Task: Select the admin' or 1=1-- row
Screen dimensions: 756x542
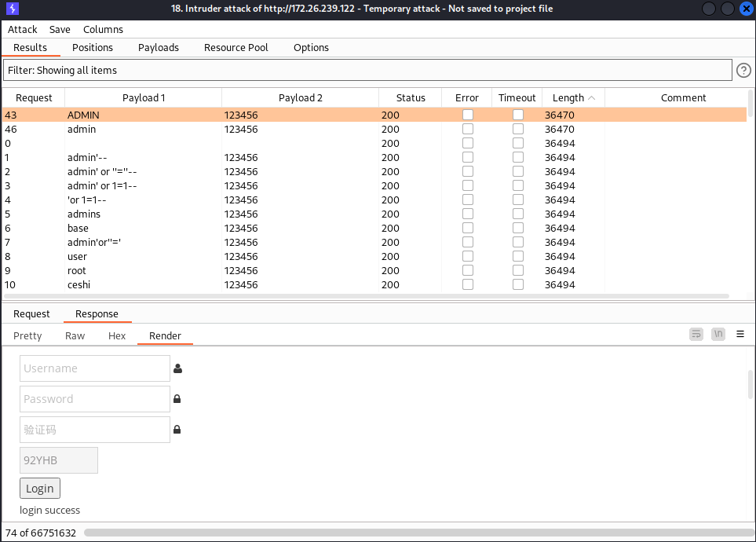Action: click(x=374, y=186)
